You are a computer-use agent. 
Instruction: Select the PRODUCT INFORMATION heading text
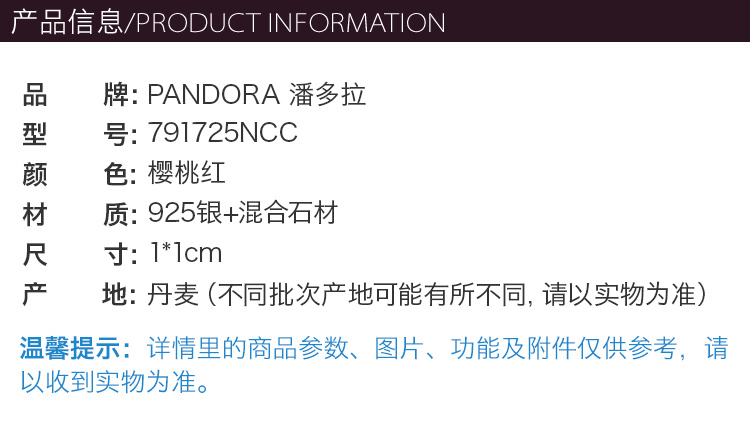coord(290,22)
